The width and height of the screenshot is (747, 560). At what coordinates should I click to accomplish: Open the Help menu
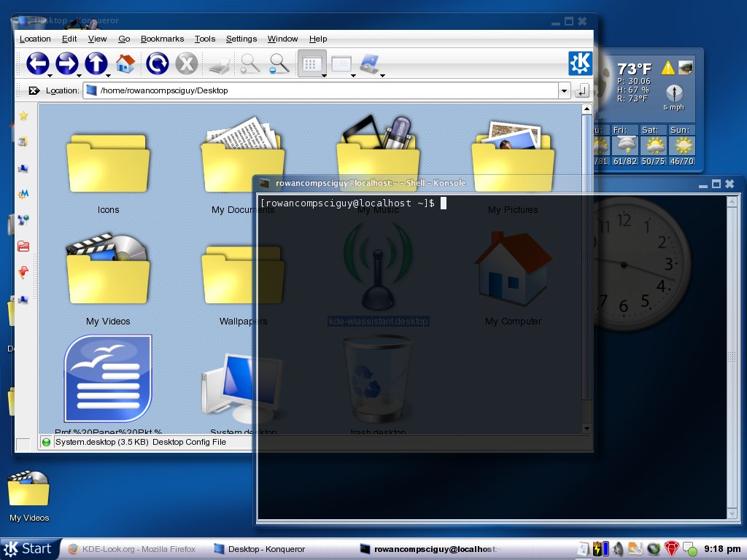click(x=318, y=39)
